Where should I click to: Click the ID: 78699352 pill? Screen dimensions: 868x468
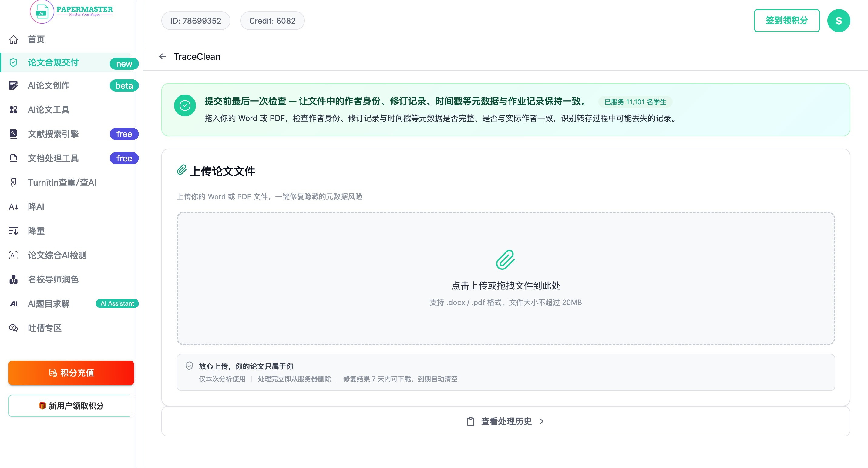pyautogui.click(x=196, y=21)
